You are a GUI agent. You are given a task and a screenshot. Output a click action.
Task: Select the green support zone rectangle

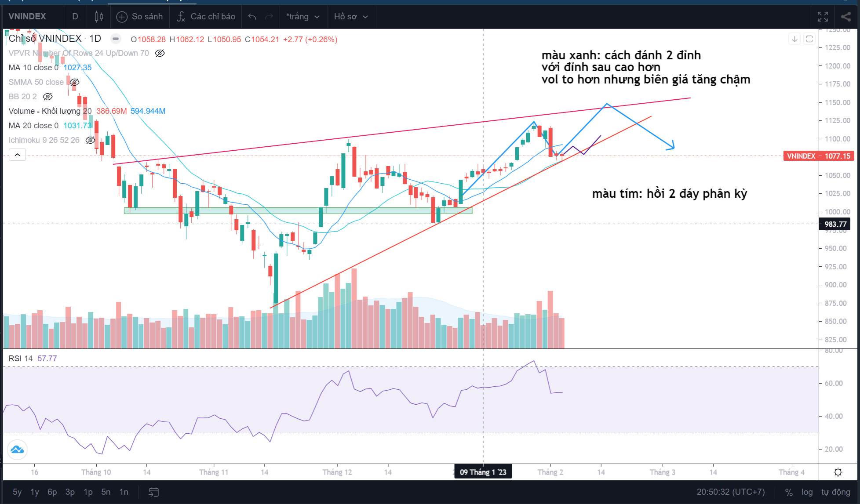pyautogui.click(x=298, y=211)
